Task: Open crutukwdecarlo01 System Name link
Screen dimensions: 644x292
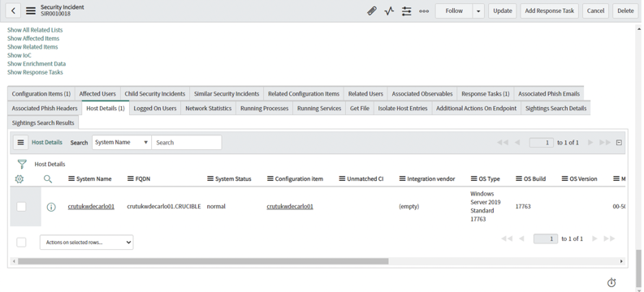Action: click(91, 207)
